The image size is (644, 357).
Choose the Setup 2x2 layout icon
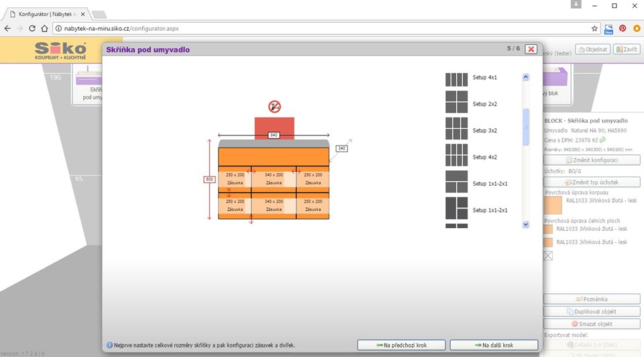click(457, 105)
